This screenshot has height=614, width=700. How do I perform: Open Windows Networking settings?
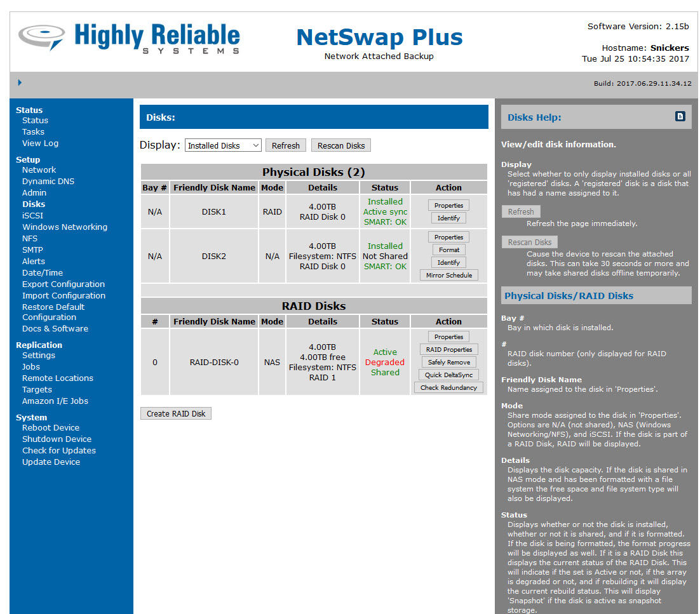[65, 227]
